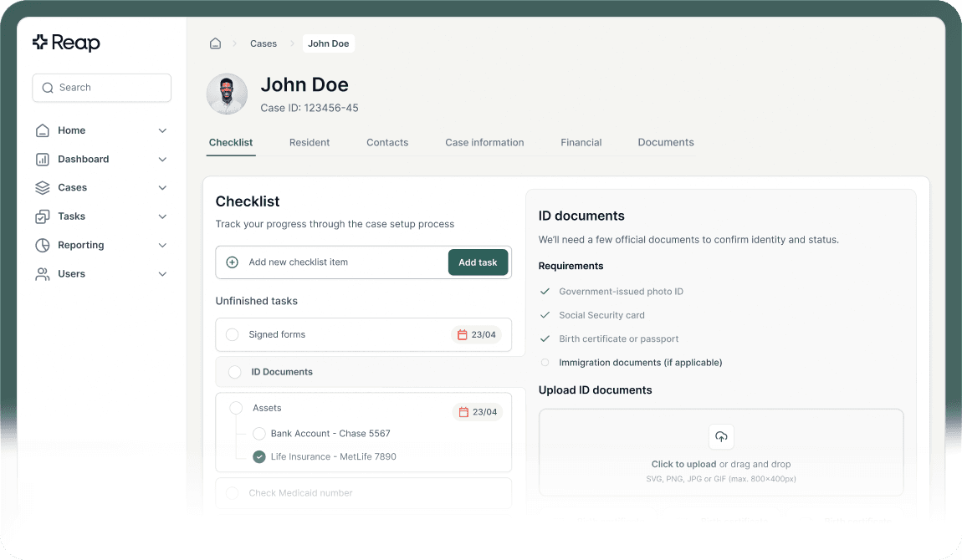
Task: Click the home icon in breadcrumb
Action: 215,43
